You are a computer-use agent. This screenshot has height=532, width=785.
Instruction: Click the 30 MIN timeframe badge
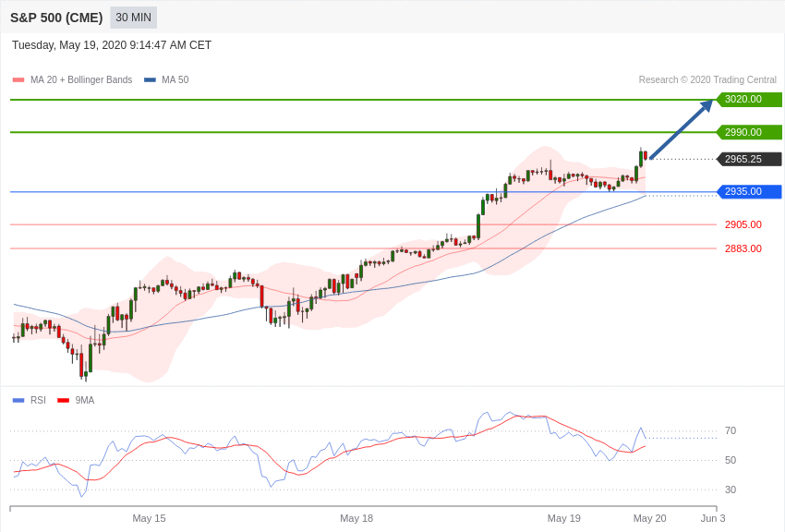(134, 18)
